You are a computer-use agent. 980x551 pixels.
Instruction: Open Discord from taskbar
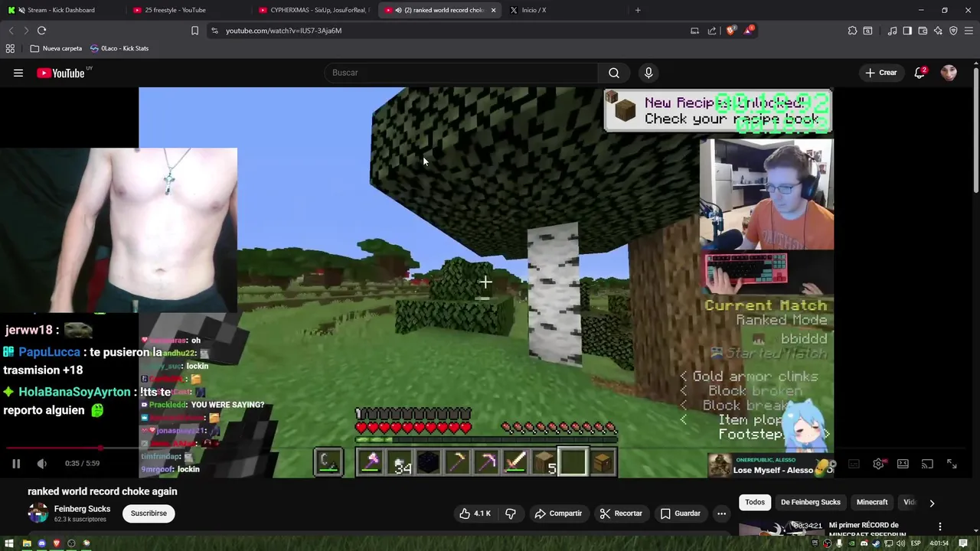41,543
